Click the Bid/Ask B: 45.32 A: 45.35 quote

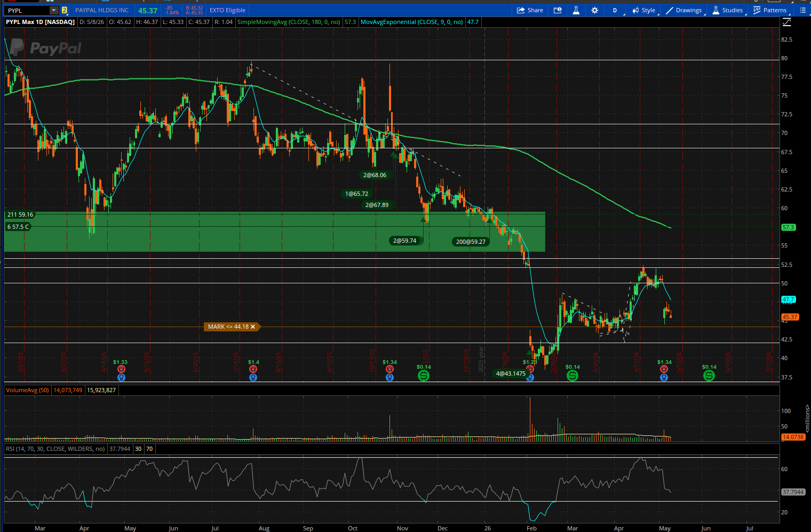tap(194, 10)
